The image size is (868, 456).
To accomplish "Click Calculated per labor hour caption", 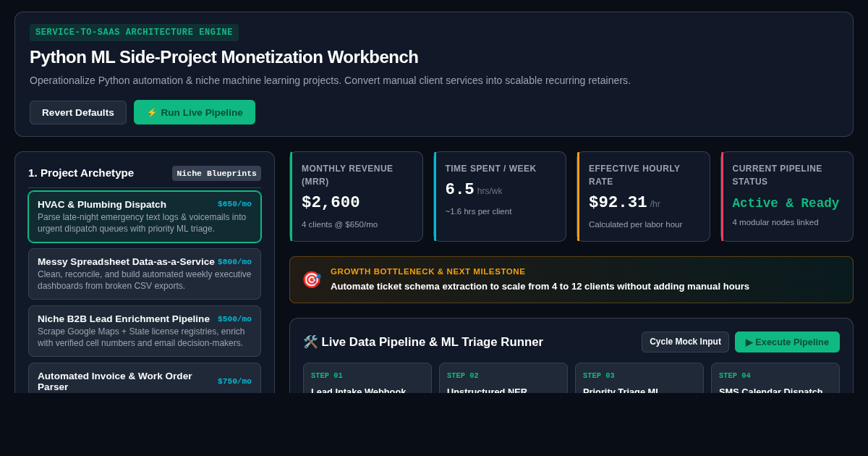I will pos(635,224).
